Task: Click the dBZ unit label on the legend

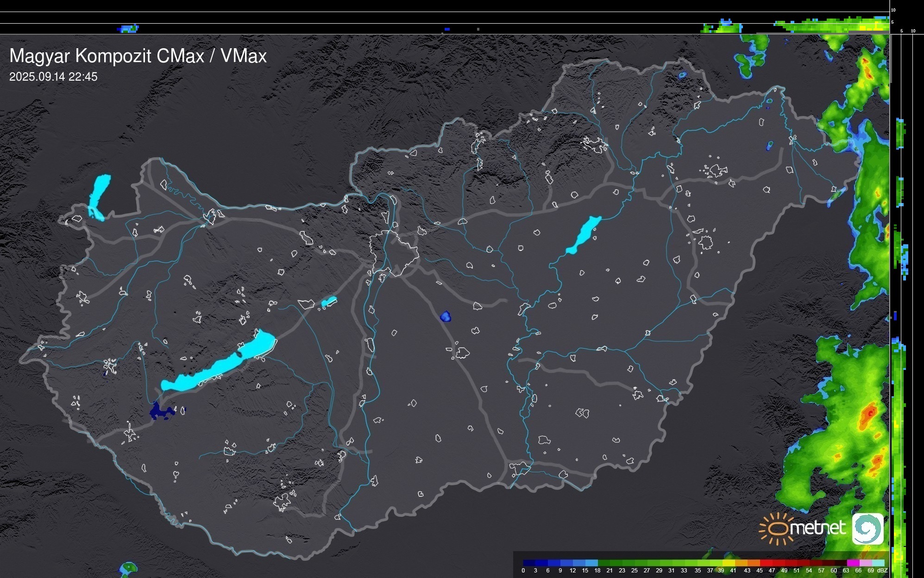Action: pos(882,571)
